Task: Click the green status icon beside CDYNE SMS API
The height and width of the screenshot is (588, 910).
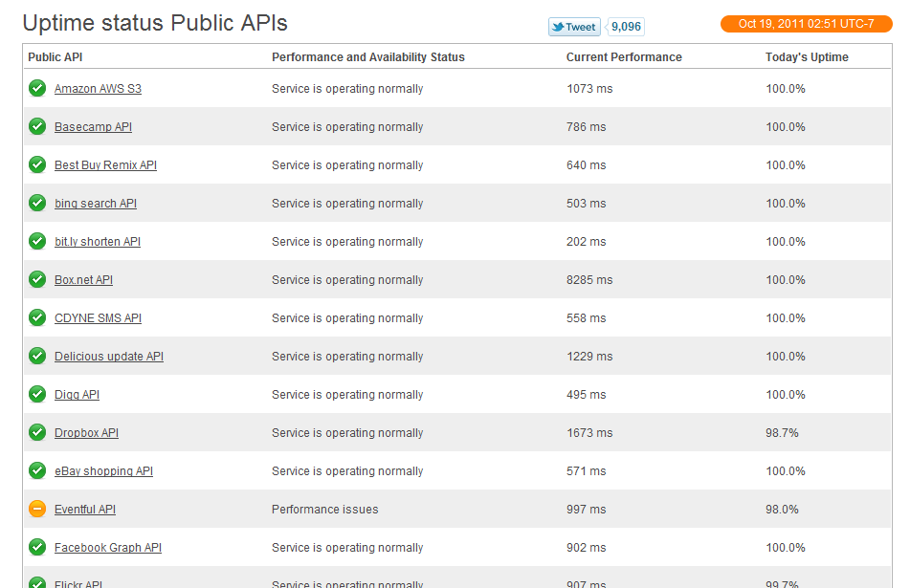Action: coord(37,318)
